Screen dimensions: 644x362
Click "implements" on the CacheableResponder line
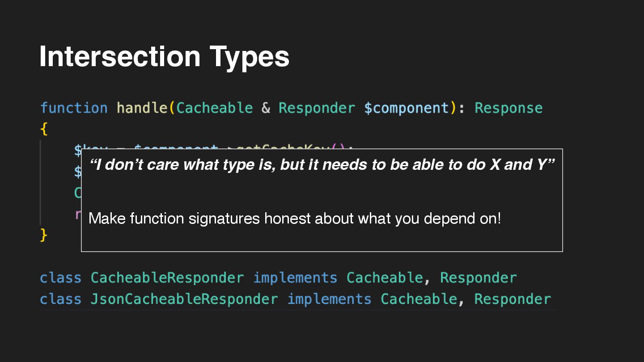295,278
